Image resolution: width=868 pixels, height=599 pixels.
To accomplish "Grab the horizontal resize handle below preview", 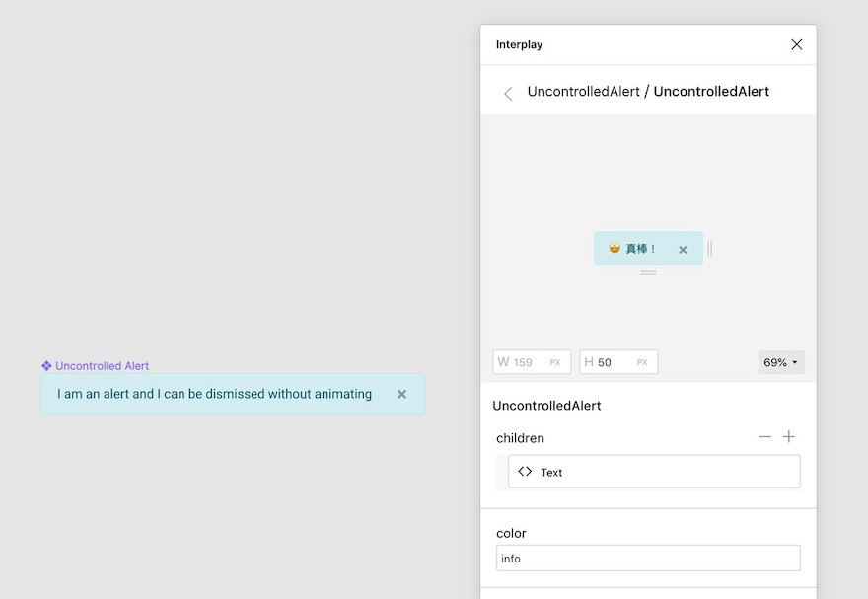I will point(648,273).
